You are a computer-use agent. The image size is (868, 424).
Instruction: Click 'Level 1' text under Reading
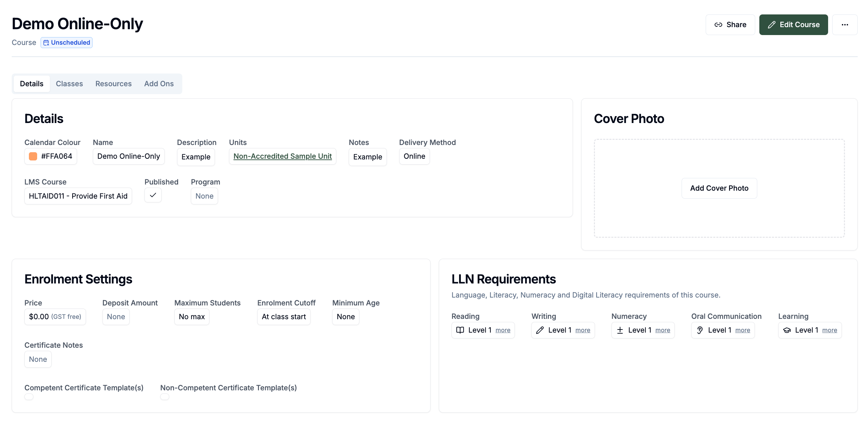pos(480,330)
